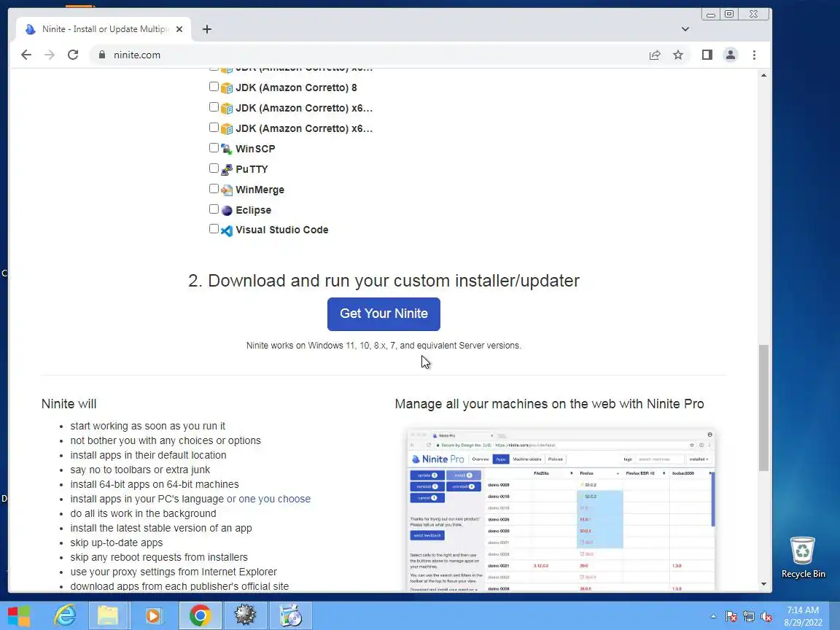
Task: Open a new browser tab
Action: (x=207, y=29)
